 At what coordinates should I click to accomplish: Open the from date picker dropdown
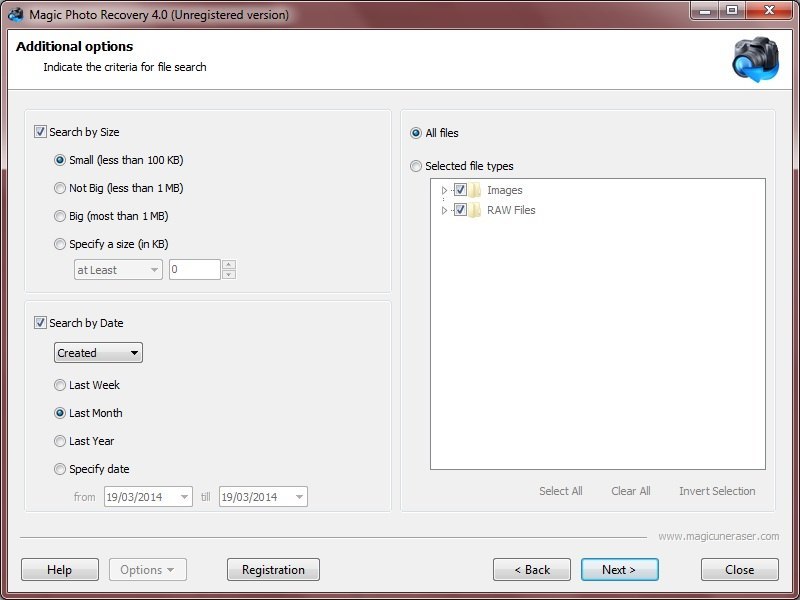(184, 497)
